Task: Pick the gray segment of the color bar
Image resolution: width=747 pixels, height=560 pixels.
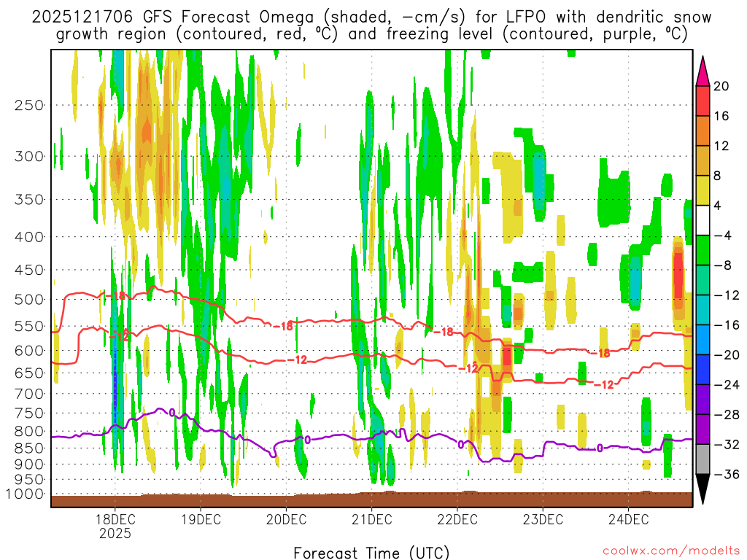Action: tap(703, 459)
